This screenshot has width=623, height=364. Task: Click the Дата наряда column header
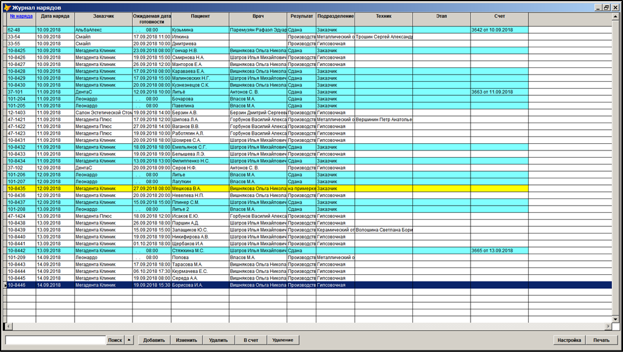click(55, 16)
